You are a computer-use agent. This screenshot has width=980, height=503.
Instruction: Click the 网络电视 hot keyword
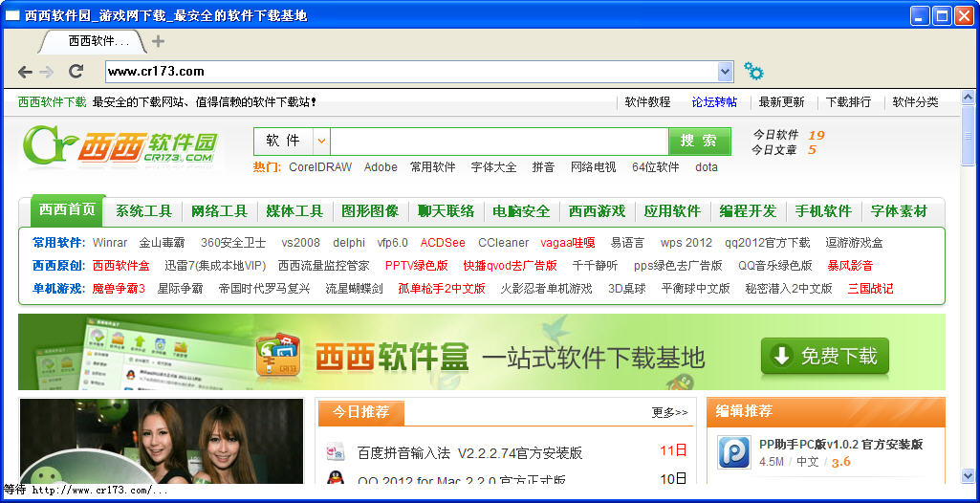click(593, 167)
